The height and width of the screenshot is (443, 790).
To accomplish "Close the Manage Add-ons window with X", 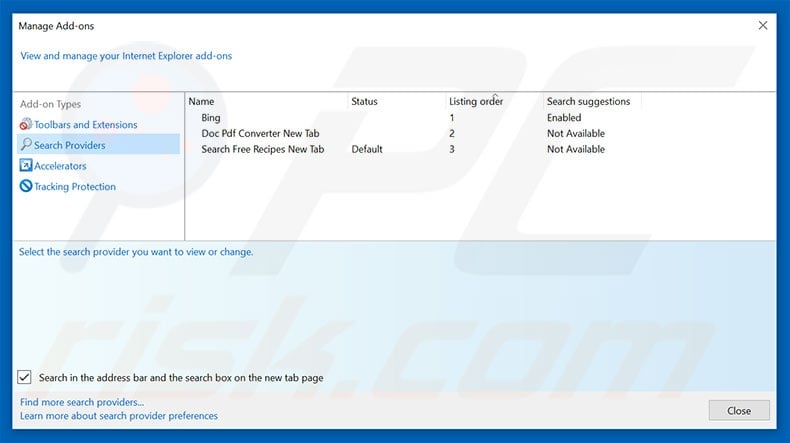I will click(x=763, y=25).
